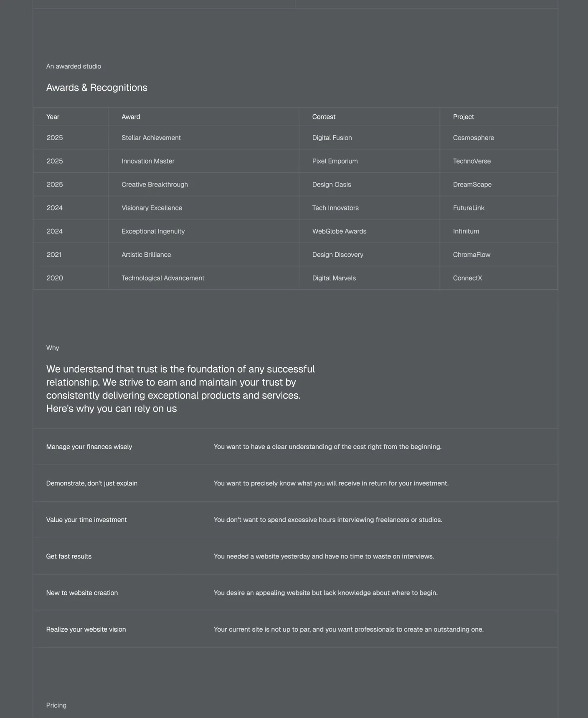Screen dimensions: 588x718
Task: Click the WebGlobe Awards contest cell
Action: [x=339, y=231]
